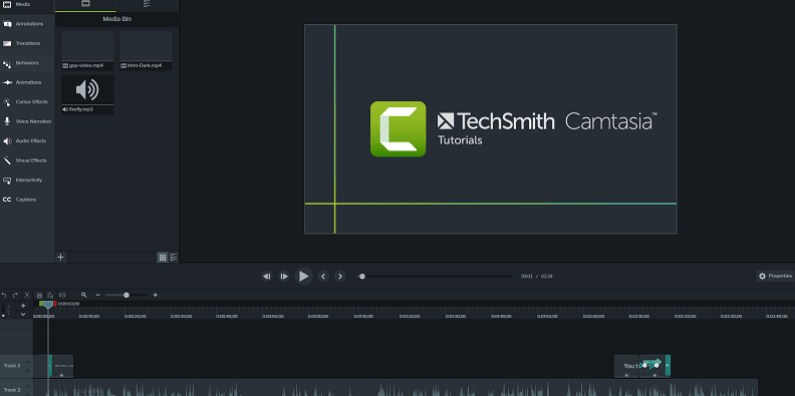This screenshot has height=396, width=795.
Task: Click the timeline zoom magnifier icon
Action: pyautogui.click(x=84, y=295)
